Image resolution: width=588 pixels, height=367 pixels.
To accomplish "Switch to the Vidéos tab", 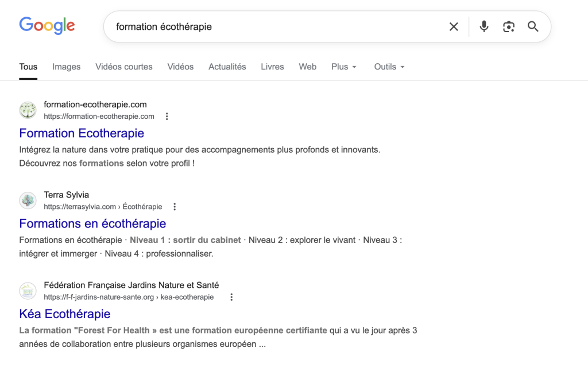I will point(180,67).
